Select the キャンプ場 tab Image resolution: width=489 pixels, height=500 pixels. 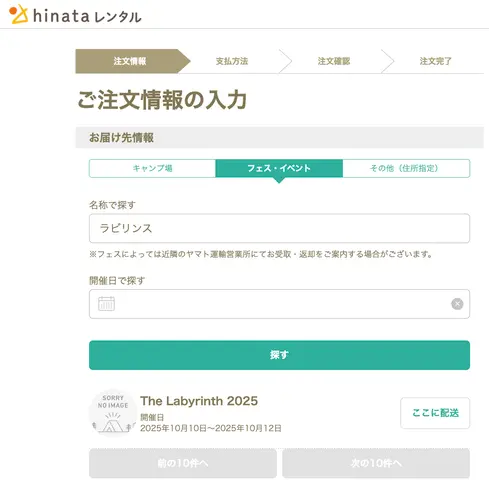[152, 168]
